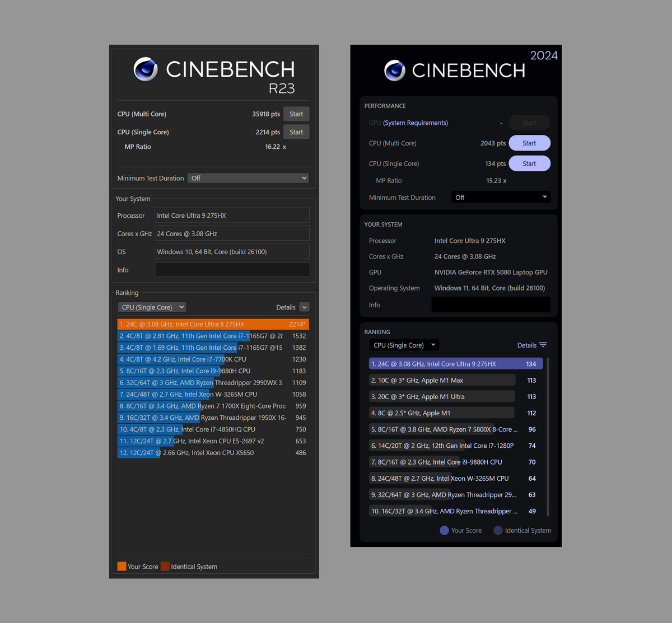Click Windows 11, 64 Bit operating system text
Screen dimensions: 672x623
coord(489,288)
